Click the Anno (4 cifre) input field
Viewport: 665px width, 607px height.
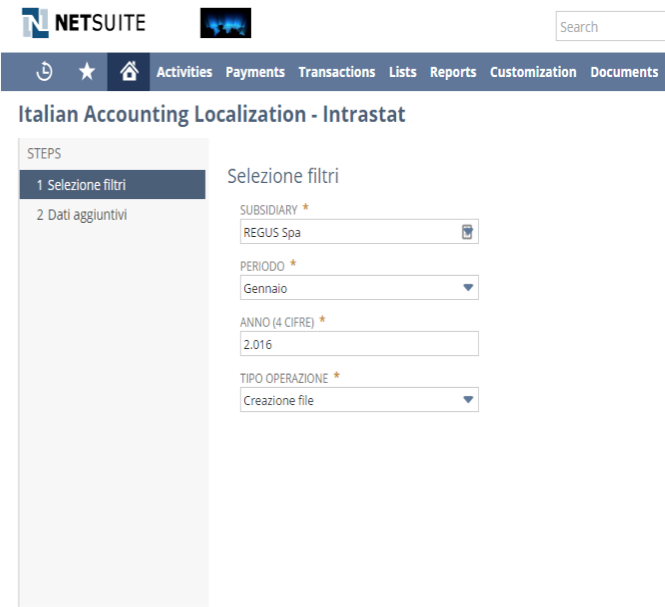coord(359,344)
